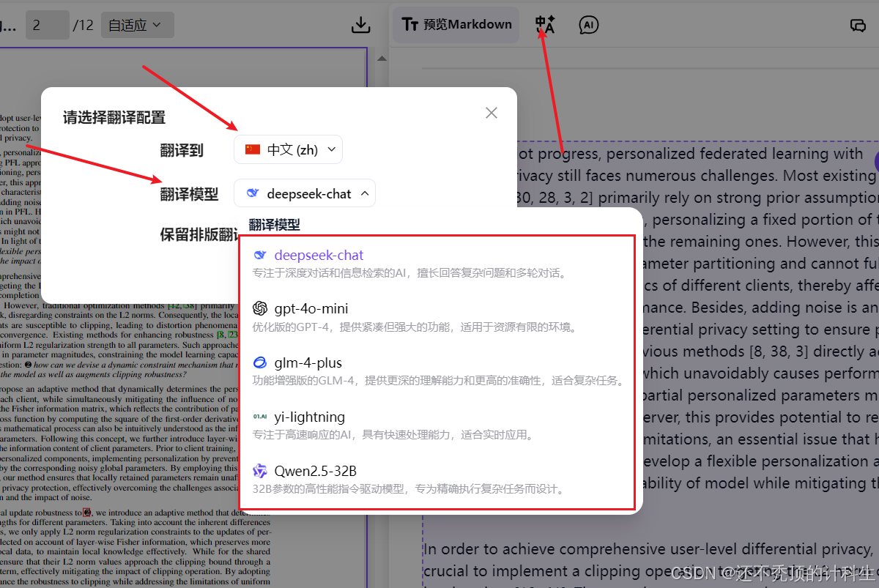Viewport: 879px width, 588px height.
Task: Click the Qwen2.5-32B description text
Action: pos(409,488)
